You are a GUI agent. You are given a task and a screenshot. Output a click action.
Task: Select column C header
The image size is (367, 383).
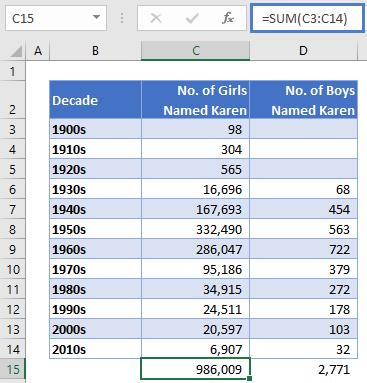coord(195,51)
